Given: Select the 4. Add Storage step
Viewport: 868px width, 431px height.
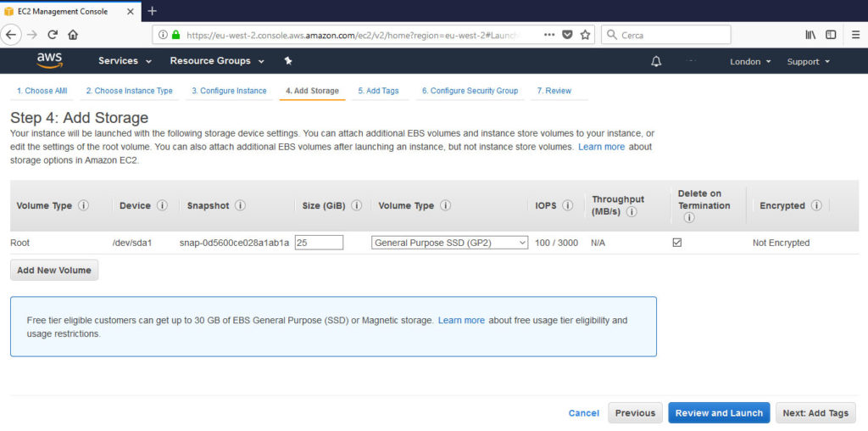Looking at the screenshot, I should (x=312, y=91).
